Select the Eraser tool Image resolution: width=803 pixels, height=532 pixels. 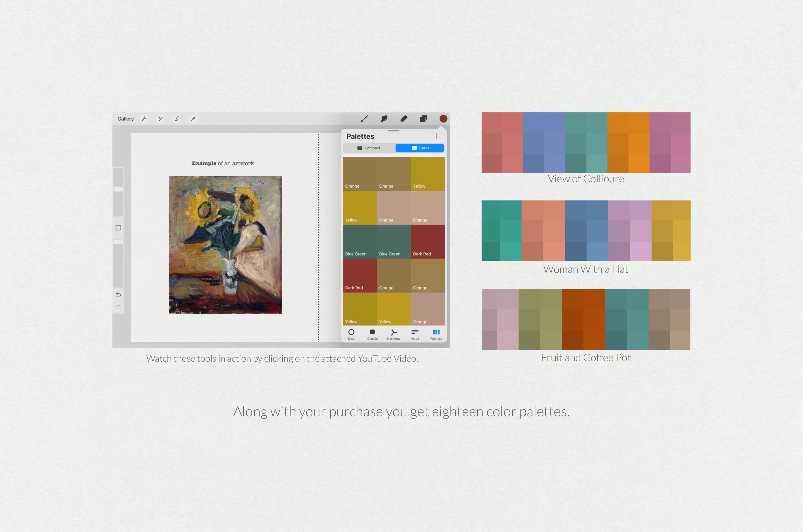coord(403,118)
